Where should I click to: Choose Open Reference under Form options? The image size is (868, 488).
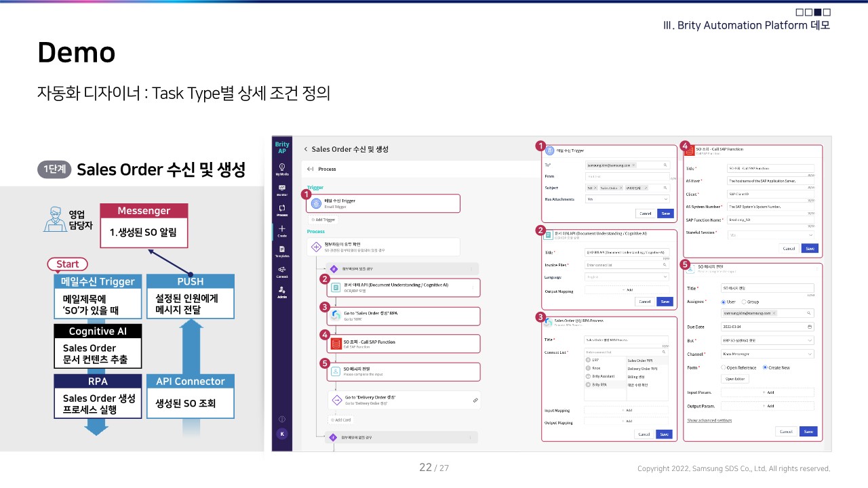point(724,368)
